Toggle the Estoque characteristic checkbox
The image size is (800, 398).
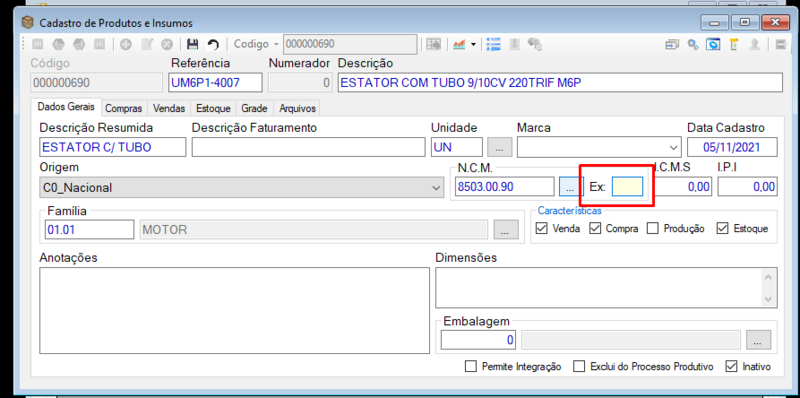(x=722, y=229)
